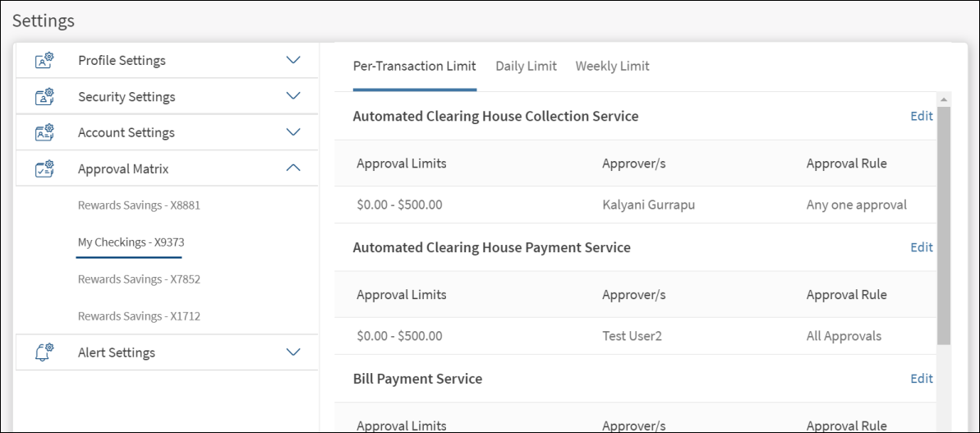Click the Account Settings icon
The width and height of the screenshot is (980, 433).
(x=44, y=132)
